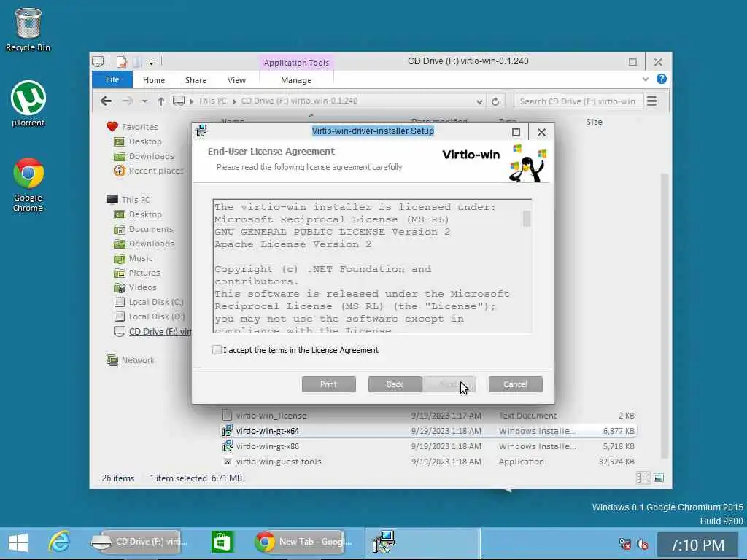Image resolution: width=747 pixels, height=560 pixels.
Task: Open the File menu in Explorer
Action: [x=112, y=79]
